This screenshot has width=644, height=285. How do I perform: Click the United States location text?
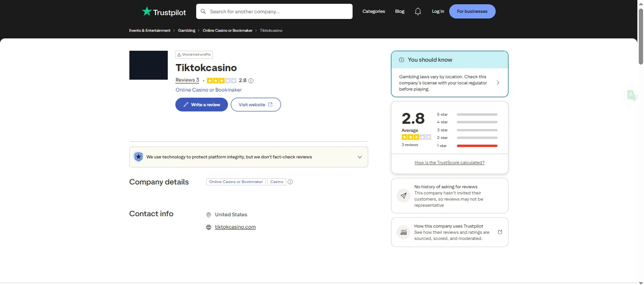pos(231,215)
